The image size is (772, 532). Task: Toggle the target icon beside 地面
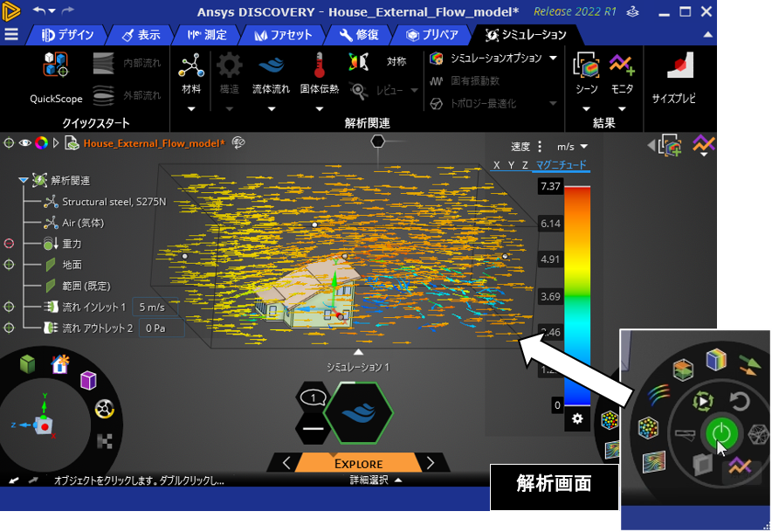9,265
